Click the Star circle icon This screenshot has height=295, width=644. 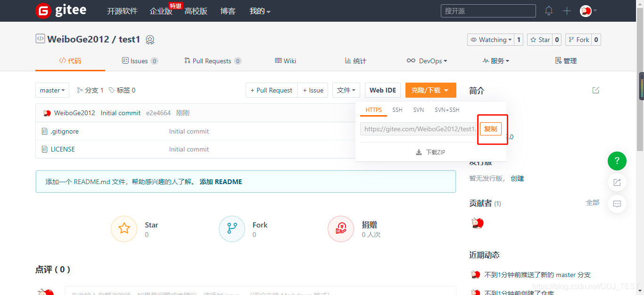[x=124, y=229]
